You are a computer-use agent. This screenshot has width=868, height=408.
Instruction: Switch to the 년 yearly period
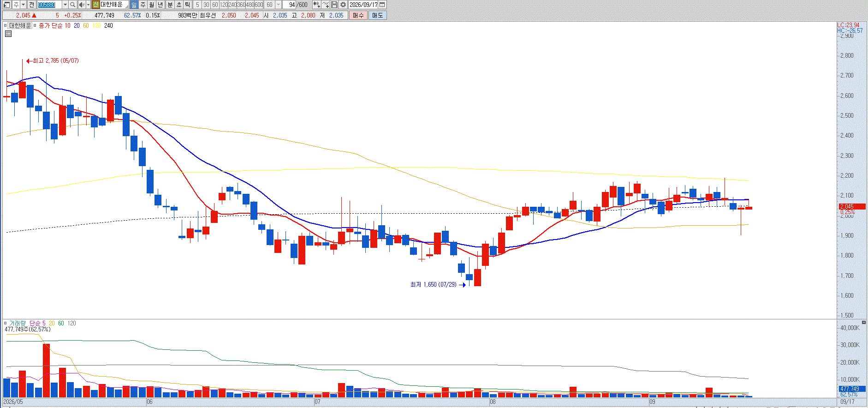point(161,5)
